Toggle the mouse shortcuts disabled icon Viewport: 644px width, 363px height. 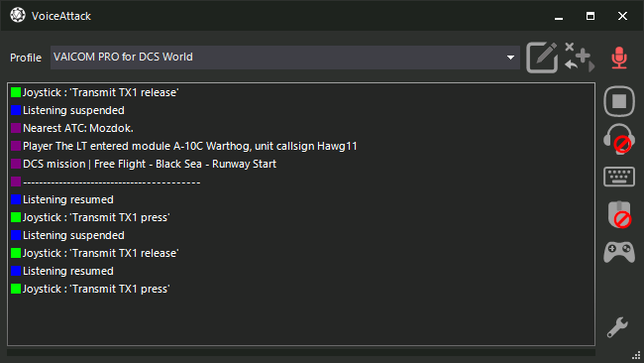[x=619, y=214]
